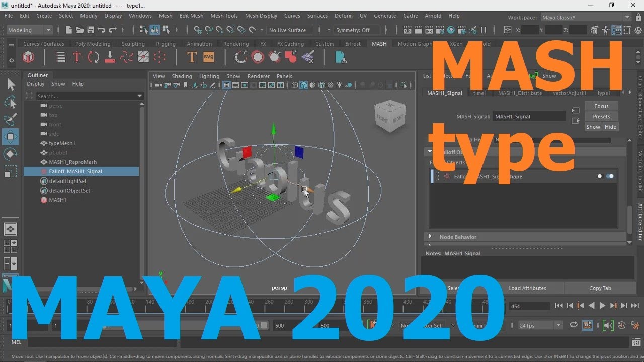Select the Move tool in toolbox
Viewport: 644px width, 362px height.
[11, 137]
